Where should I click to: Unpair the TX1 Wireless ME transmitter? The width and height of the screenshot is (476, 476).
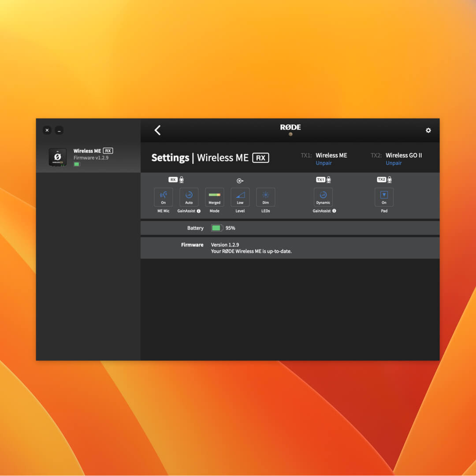tap(324, 163)
